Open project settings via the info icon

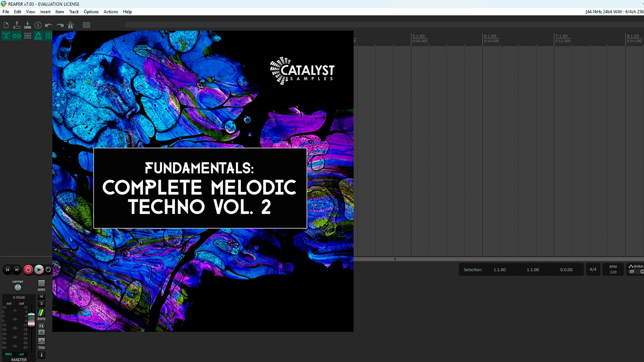(x=38, y=25)
